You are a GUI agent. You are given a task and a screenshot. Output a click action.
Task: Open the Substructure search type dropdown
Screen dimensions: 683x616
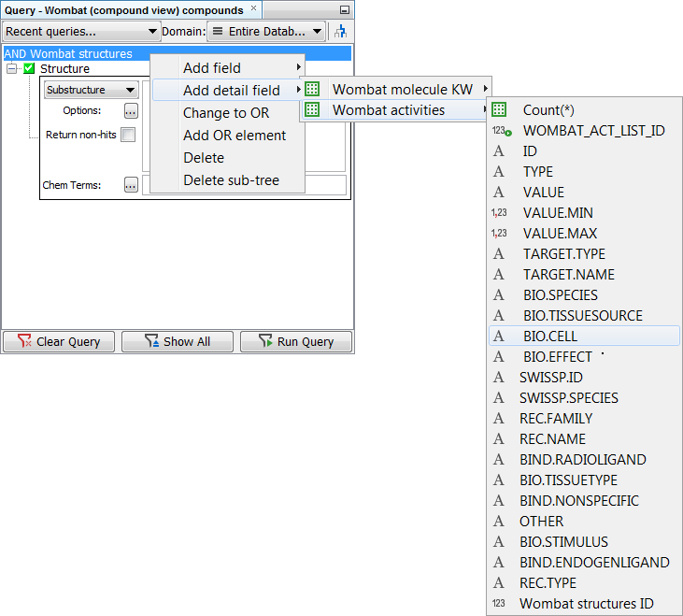(x=92, y=91)
